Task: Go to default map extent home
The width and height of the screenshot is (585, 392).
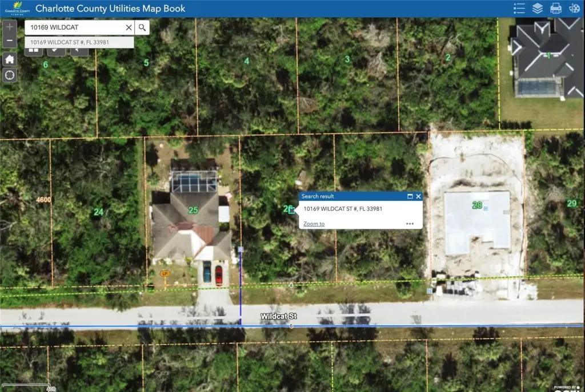Action: point(10,59)
